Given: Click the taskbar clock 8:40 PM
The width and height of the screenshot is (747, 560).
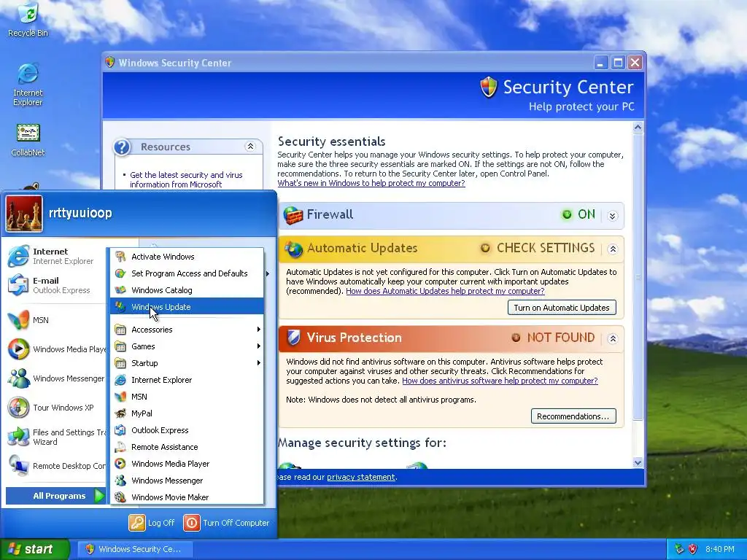Looking at the screenshot, I should coord(720,549).
